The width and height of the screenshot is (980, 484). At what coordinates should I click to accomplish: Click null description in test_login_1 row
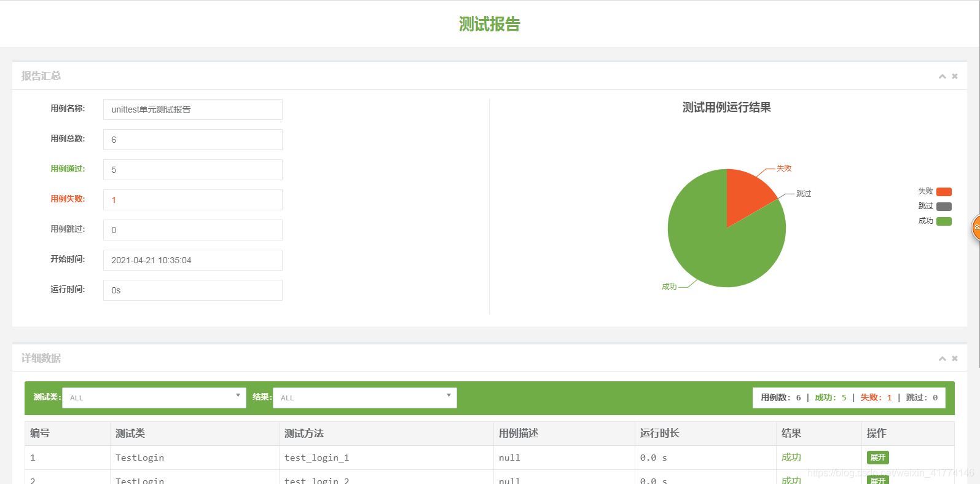509,458
